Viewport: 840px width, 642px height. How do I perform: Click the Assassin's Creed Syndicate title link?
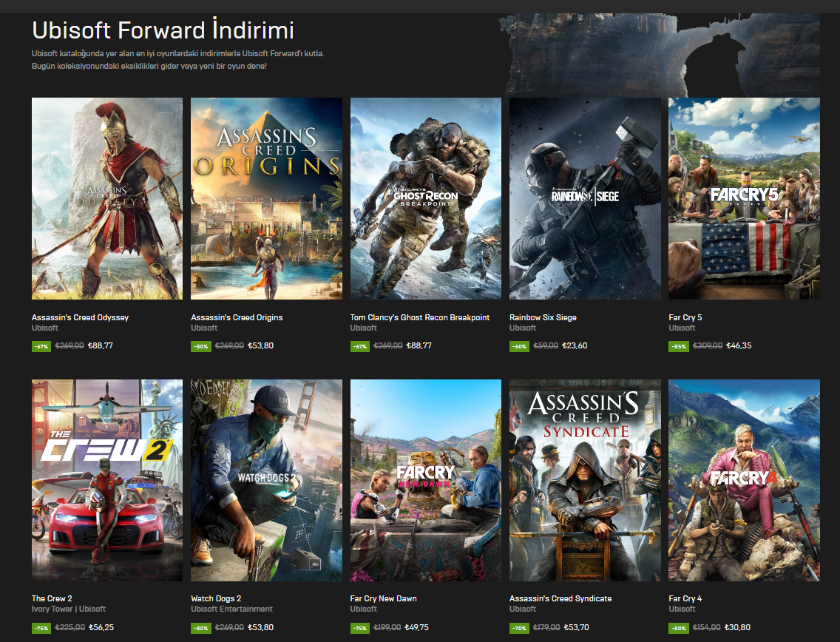(560, 598)
